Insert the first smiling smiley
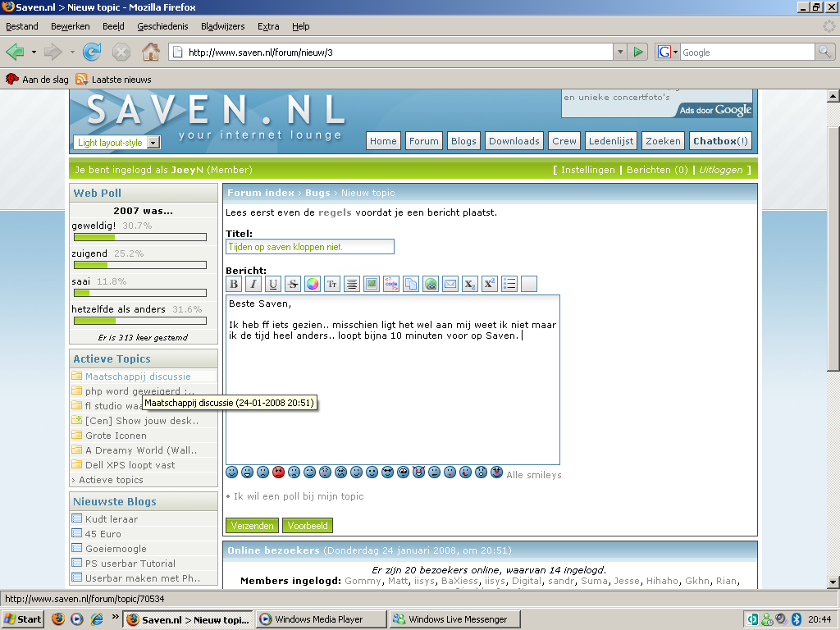Image resolution: width=840 pixels, height=630 pixels. [231, 472]
